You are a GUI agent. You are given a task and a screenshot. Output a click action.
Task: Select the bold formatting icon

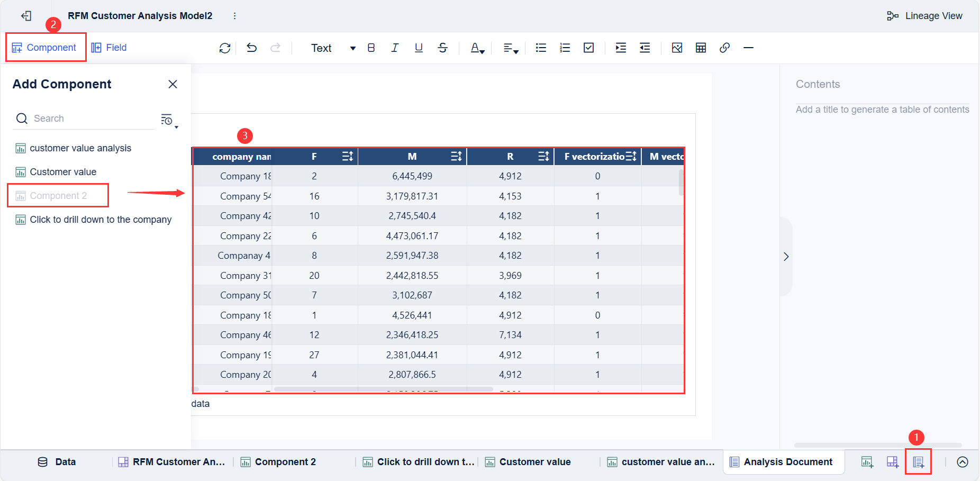pyautogui.click(x=371, y=48)
